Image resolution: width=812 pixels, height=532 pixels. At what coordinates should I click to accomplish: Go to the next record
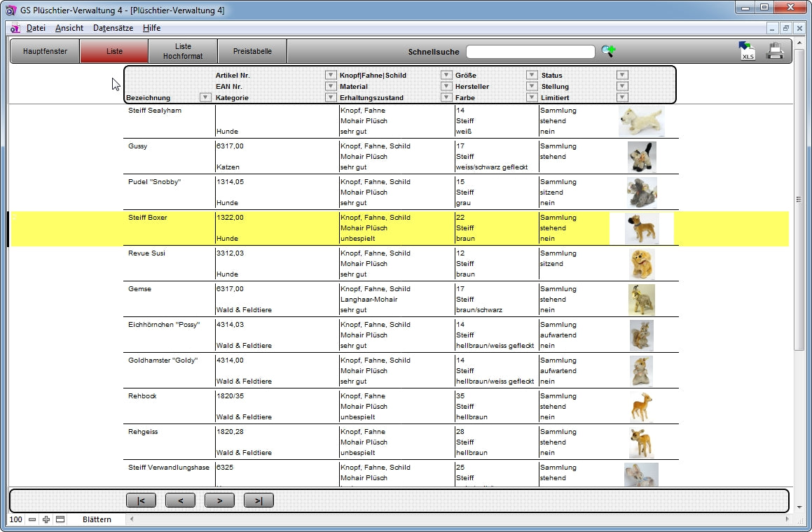tap(219, 500)
